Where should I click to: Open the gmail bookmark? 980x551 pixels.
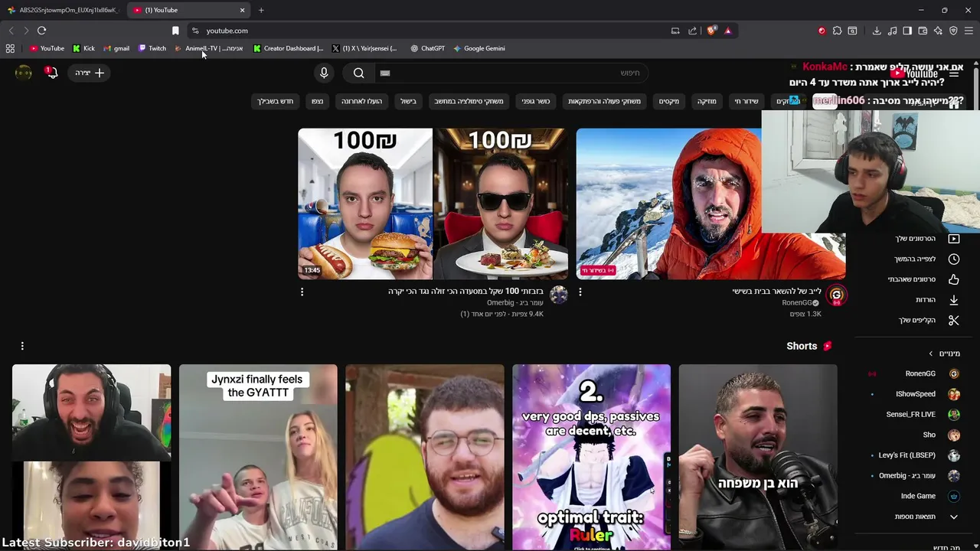[x=116, y=48]
